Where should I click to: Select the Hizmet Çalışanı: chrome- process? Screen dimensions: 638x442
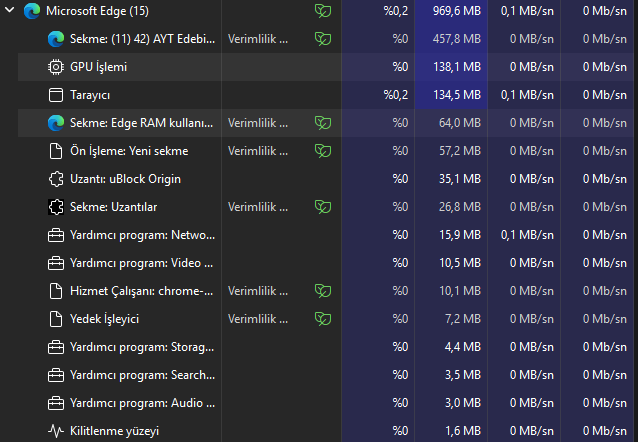[x=140, y=291]
